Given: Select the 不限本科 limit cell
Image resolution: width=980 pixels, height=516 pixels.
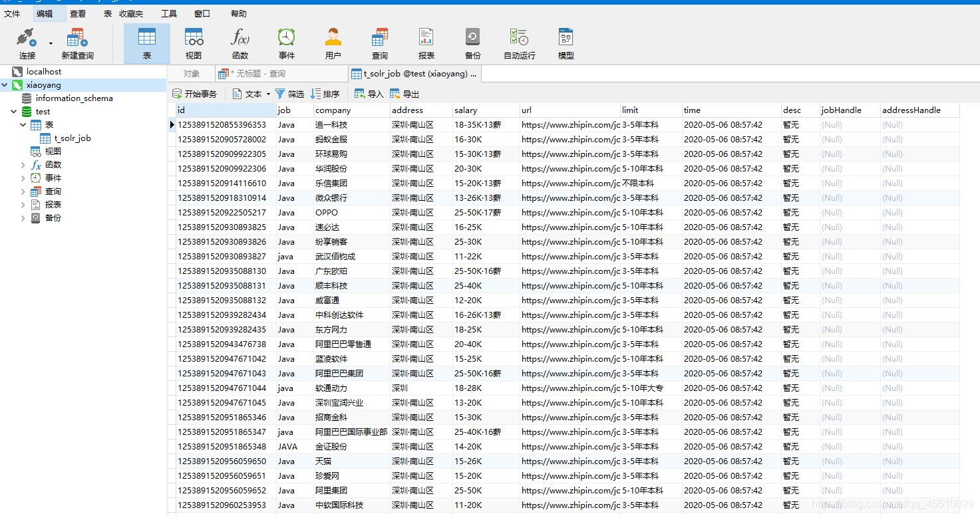Looking at the screenshot, I should 651,184.
